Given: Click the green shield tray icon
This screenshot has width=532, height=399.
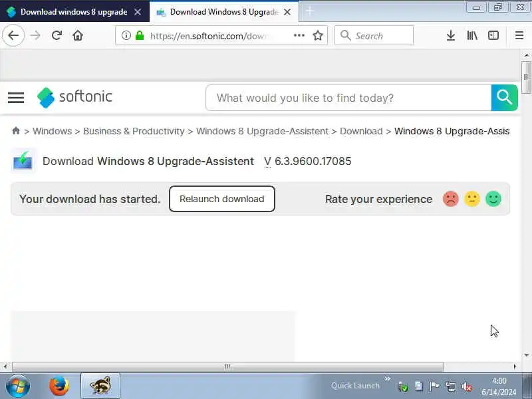Looking at the screenshot, I should click(403, 386).
